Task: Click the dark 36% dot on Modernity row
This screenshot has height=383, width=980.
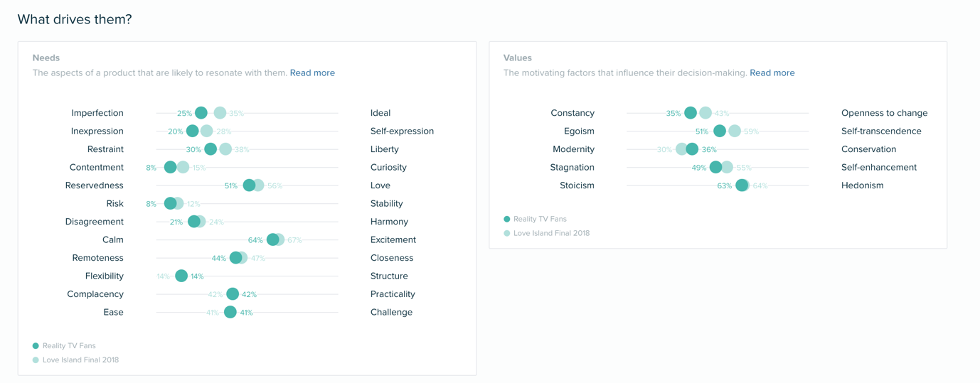Action: pyautogui.click(x=692, y=149)
